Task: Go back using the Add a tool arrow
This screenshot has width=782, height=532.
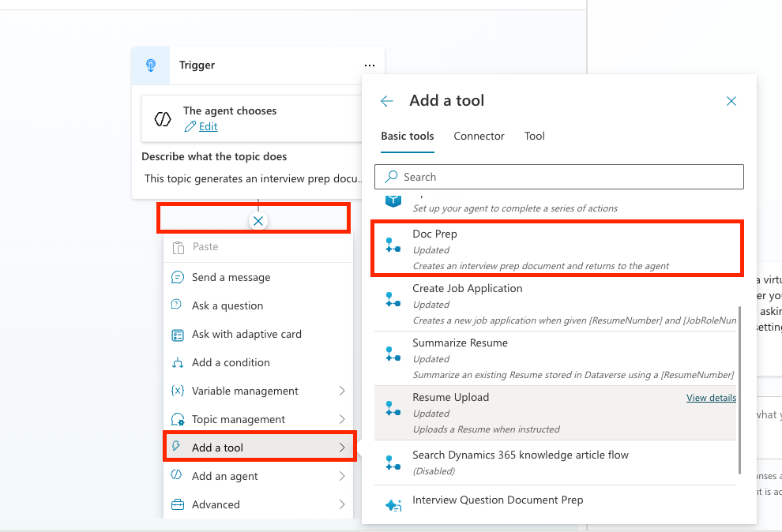Action: pyautogui.click(x=387, y=101)
